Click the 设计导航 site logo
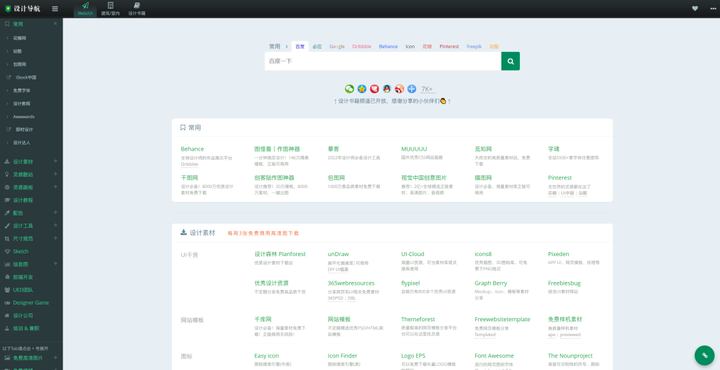The width and height of the screenshot is (720, 370). coord(22,9)
